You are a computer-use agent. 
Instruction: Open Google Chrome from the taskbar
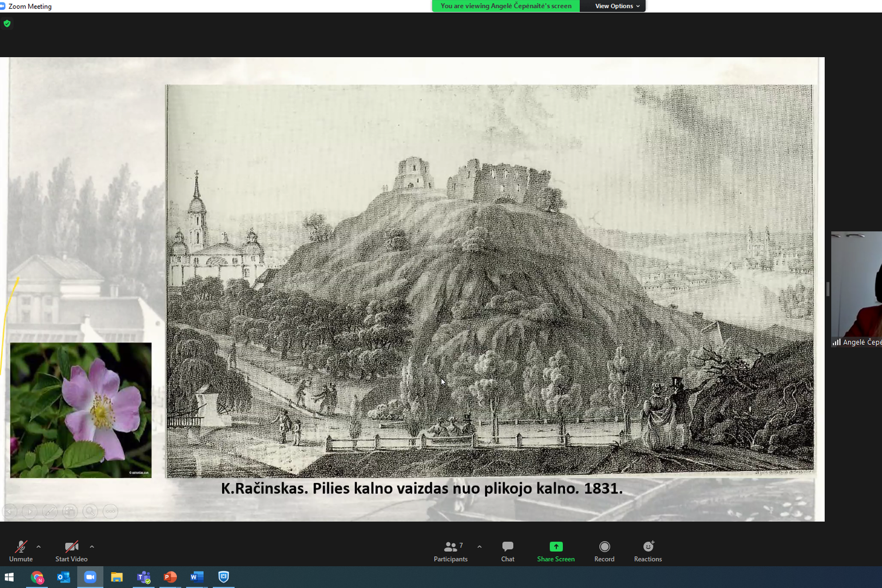pyautogui.click(x=38, y=577)
